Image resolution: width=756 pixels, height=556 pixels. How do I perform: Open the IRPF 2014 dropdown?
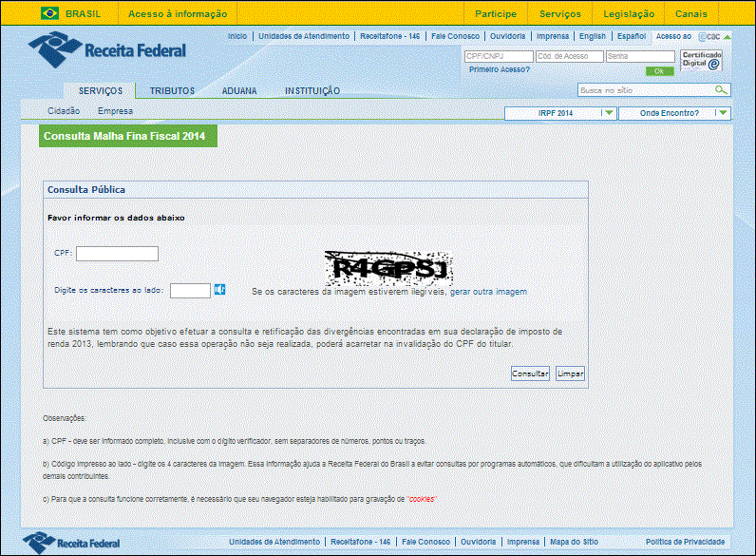click(560, 113)
